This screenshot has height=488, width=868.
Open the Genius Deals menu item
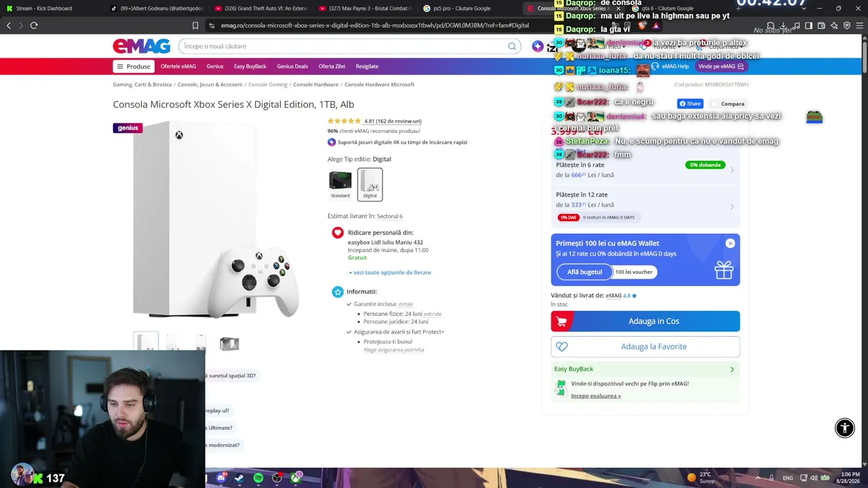click(292, 66)
